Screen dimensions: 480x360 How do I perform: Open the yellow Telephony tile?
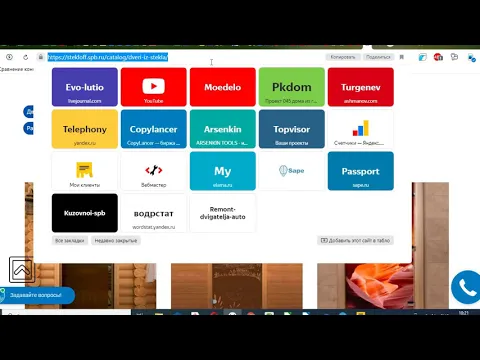click(x=85, y=129)
